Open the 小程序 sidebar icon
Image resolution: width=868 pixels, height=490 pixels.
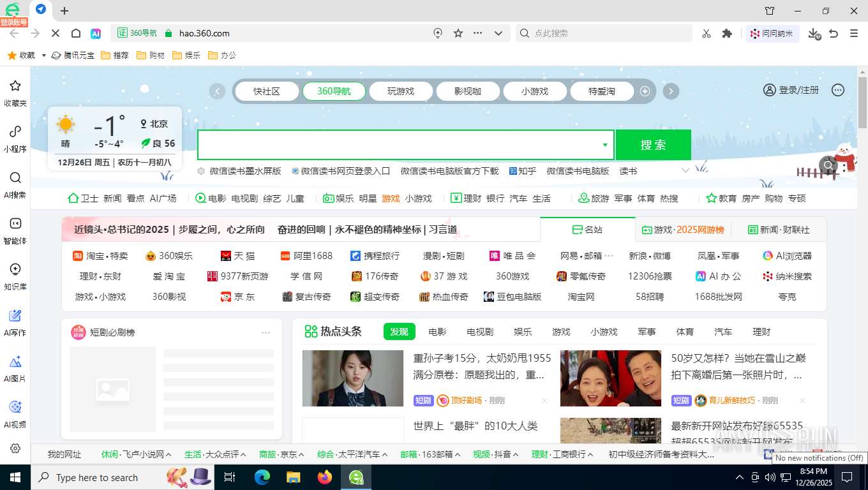coord(15,139)
